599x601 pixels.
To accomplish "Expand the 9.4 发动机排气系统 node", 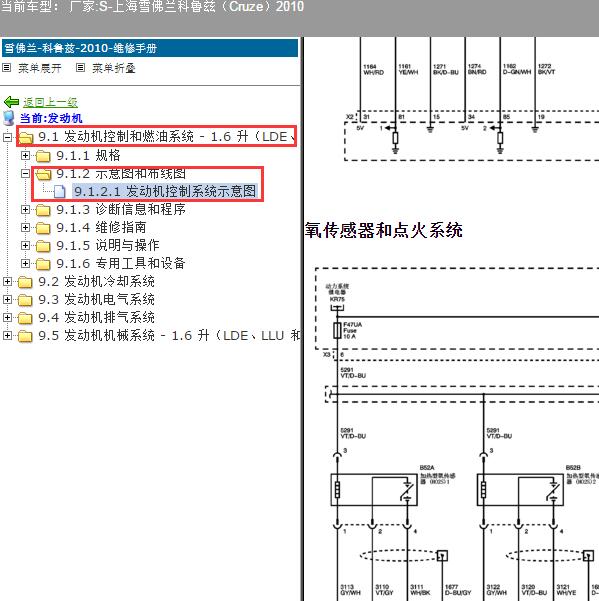I will 7,317.
